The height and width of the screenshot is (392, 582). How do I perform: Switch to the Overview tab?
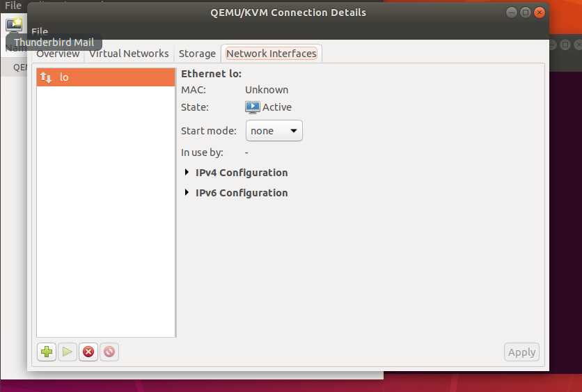pos(58,54)
